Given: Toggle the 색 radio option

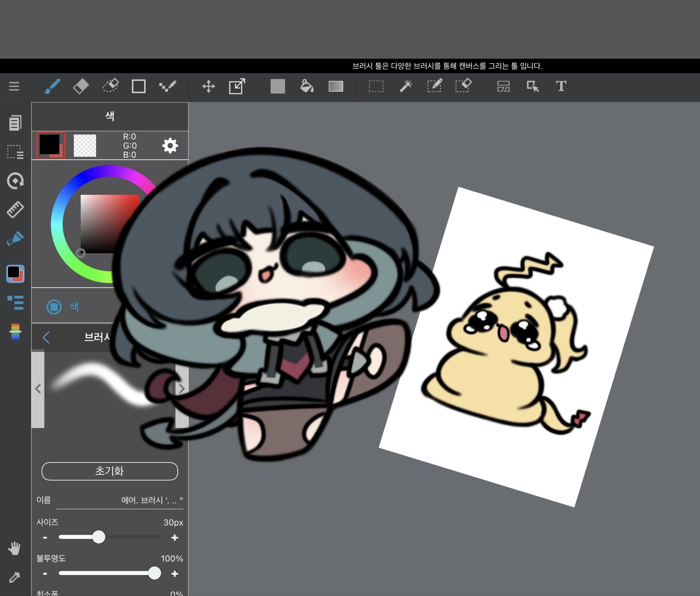Looking at the screenshot, I should 54,307.
